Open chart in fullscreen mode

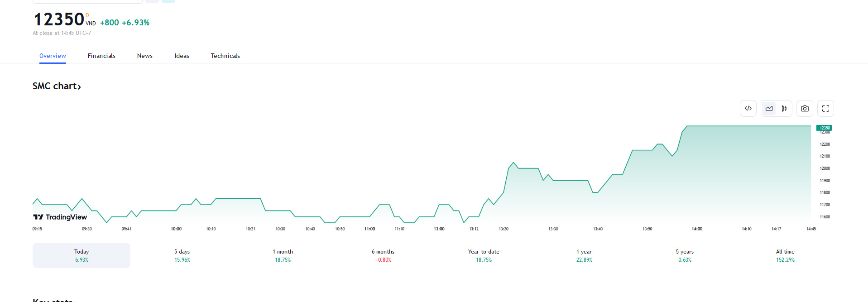(825, 109)
